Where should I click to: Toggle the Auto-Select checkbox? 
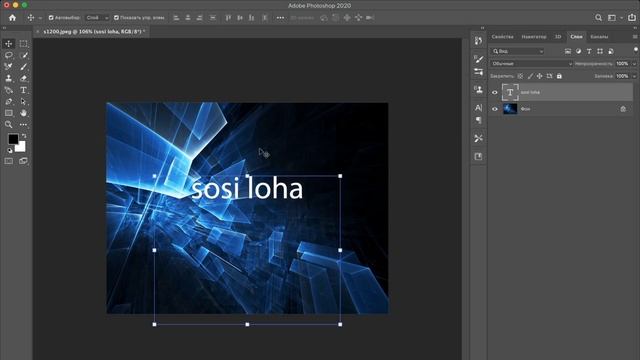51,18
